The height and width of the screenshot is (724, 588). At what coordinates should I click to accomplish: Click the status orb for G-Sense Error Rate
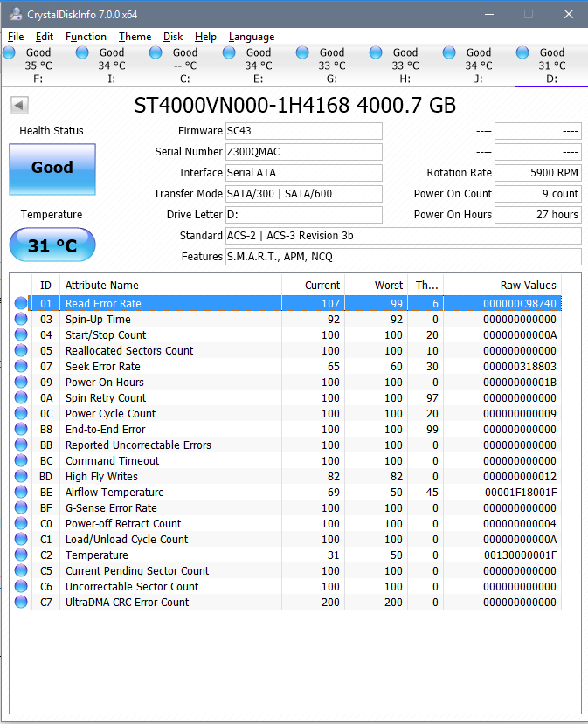(x=21, y=507)
